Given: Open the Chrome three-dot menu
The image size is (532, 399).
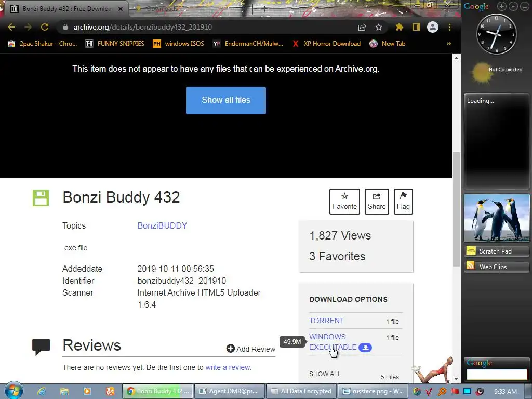Looking at the screenshot, I should click(449, 27).
